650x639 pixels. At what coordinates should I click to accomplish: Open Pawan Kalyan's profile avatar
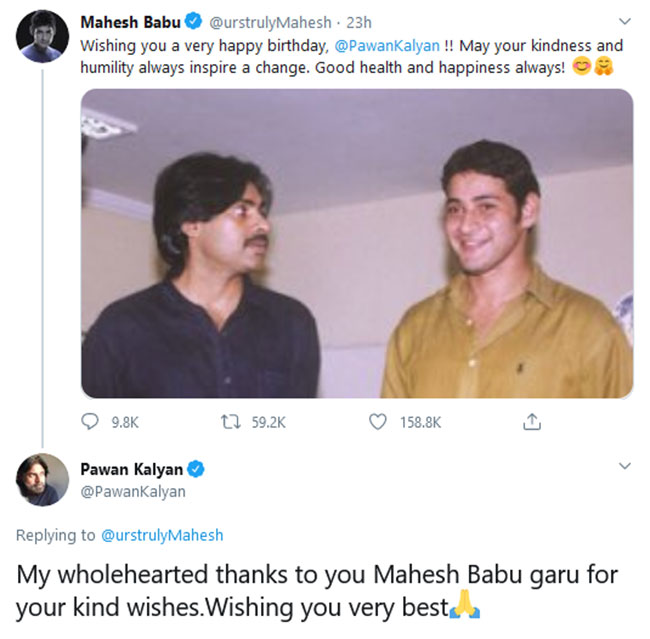[x=41, y=481]
